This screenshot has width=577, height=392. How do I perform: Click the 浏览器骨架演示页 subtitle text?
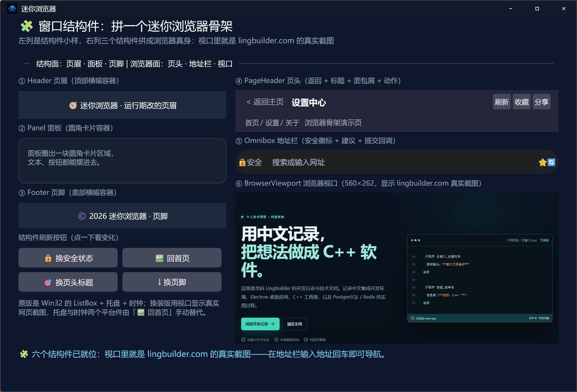coord(333,123)
